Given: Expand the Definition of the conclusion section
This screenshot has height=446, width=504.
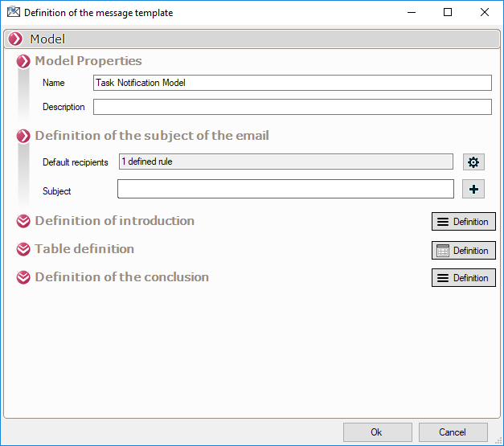Looking at the screenshot, I should click(x=23, y=277).
